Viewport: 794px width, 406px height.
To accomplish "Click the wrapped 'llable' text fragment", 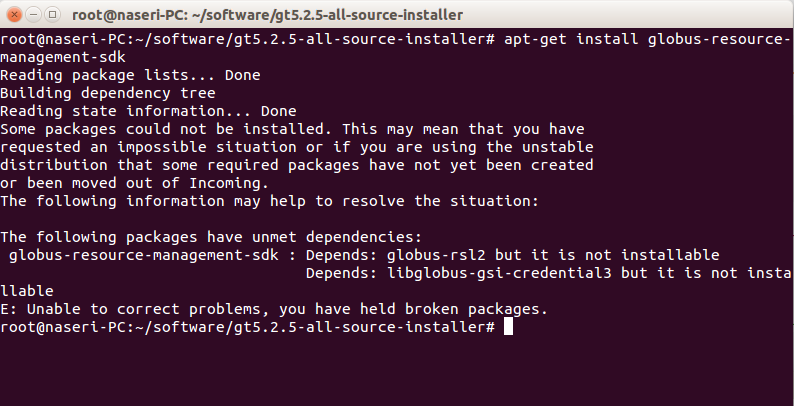I will click(x=27, y=291).
